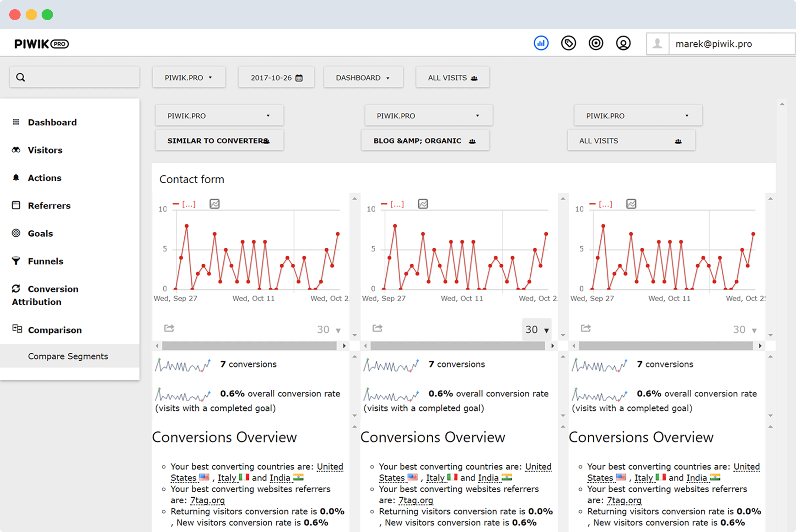Open United States link in first column
Screen dimensions: 796x532
(x=329, y=467)
